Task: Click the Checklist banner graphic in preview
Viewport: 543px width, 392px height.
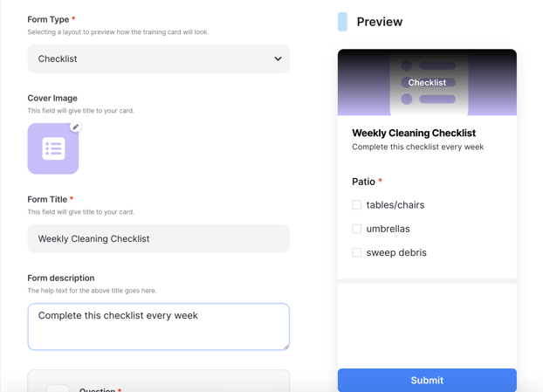Action: point(427,82)
